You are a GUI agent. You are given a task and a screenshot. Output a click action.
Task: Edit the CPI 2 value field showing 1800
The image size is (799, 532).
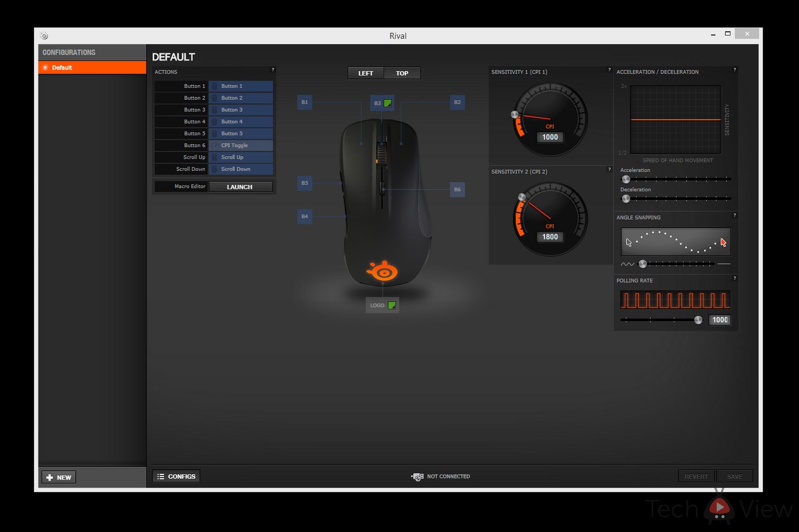pos(550,237)
